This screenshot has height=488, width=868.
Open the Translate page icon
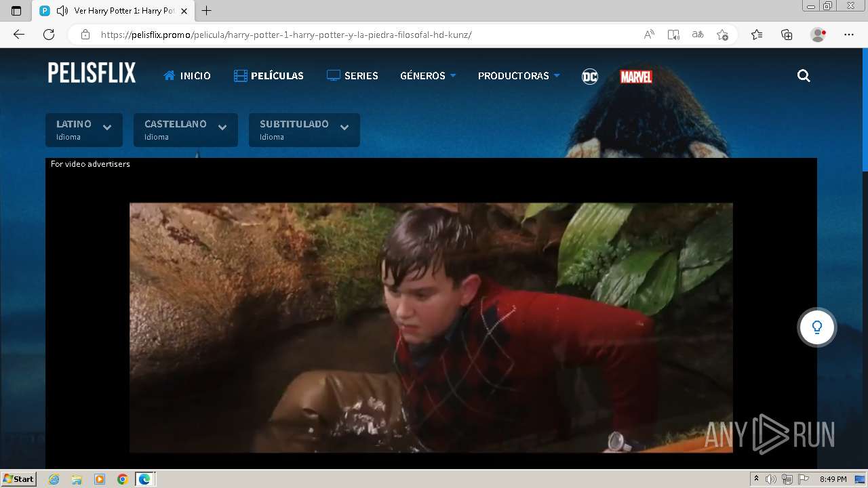[x=698, y=35]
